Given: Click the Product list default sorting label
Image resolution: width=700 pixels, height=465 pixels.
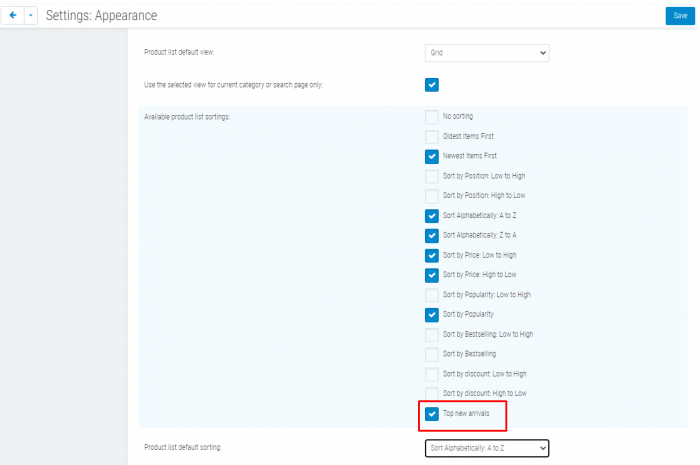Looking at the screenshot, I should pyautogui.click(x=183, y=447).
